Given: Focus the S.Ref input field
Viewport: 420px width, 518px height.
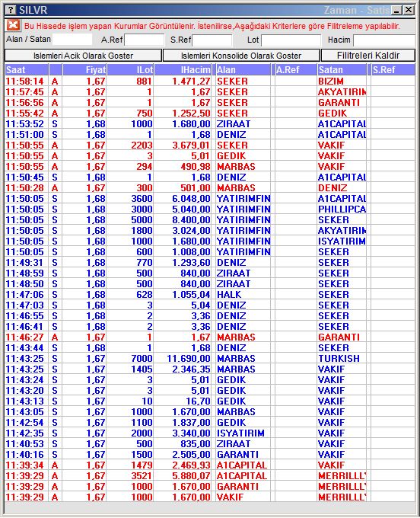Looking at the screenshot, I should tap(212, 40).
